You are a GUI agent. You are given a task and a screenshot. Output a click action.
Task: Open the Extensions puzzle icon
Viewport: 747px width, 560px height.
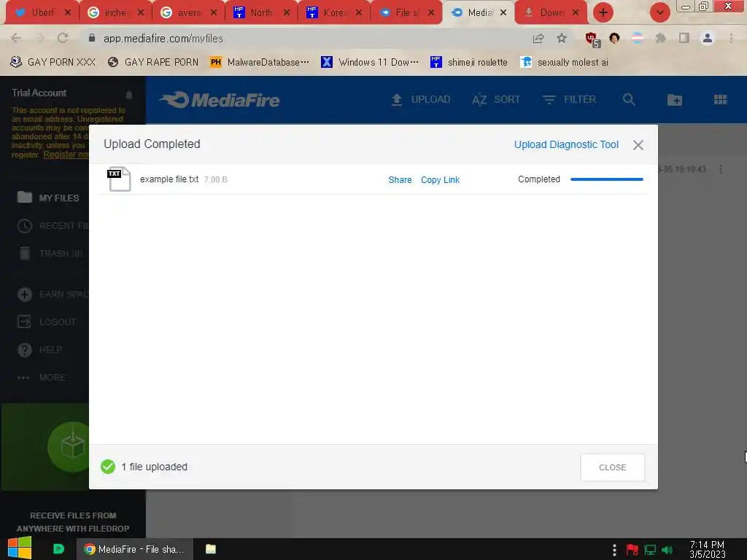(x=660, y=38)
